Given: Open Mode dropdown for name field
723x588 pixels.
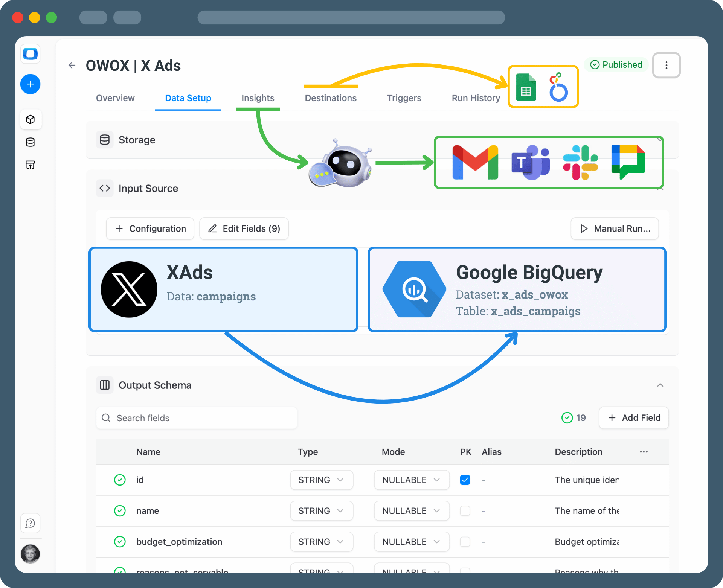Looking at the screenshot, I should tap(411, 511).
